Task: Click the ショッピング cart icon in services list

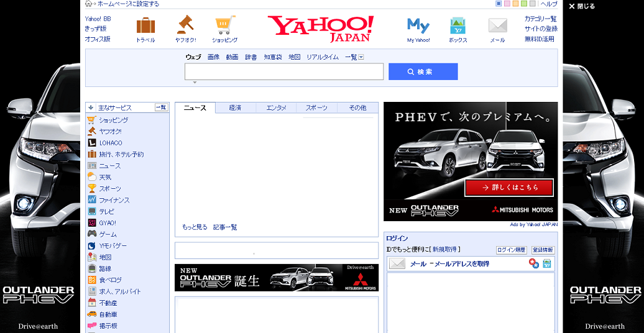Action: pos(91,120)
